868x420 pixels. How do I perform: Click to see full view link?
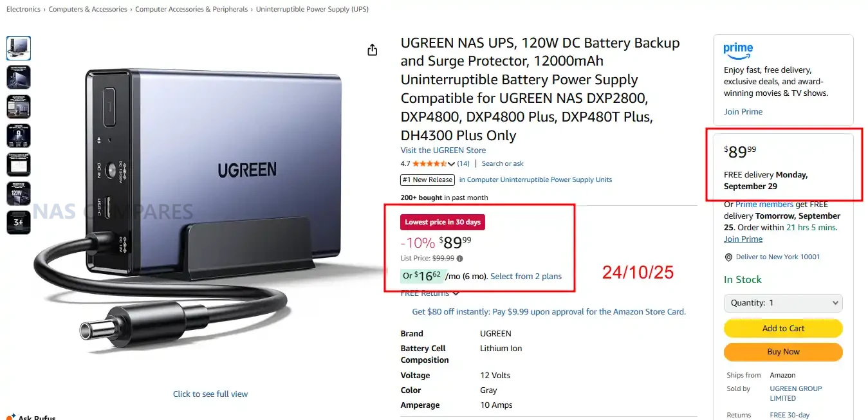point(210,394)
